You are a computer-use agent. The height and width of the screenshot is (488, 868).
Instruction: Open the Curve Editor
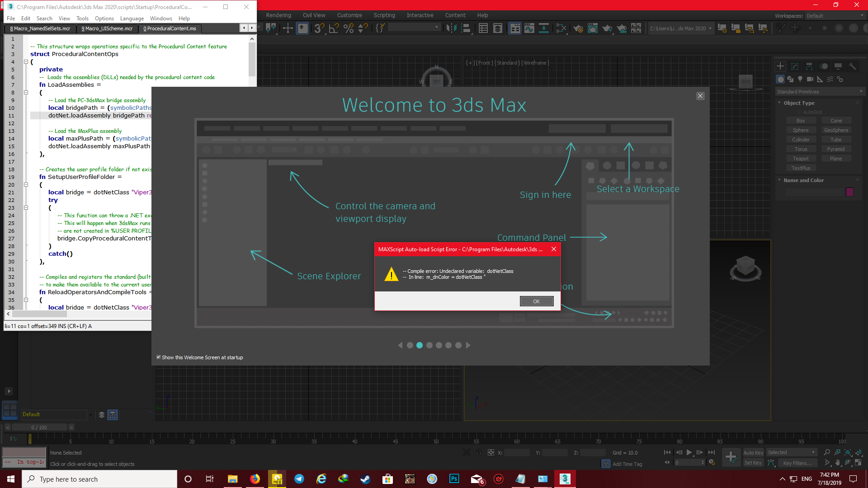pyautogui.click(x=529, y=28)
